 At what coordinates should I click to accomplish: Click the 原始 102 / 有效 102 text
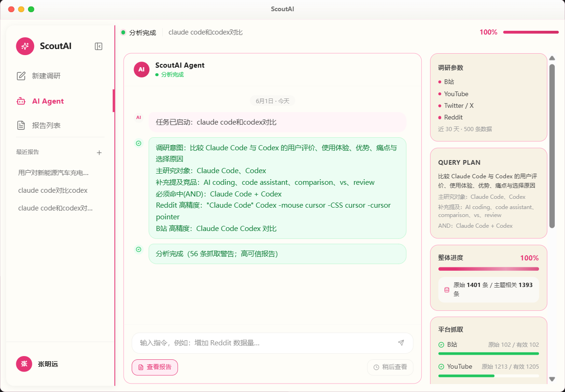pyautogui.click(x=514, y=345)
